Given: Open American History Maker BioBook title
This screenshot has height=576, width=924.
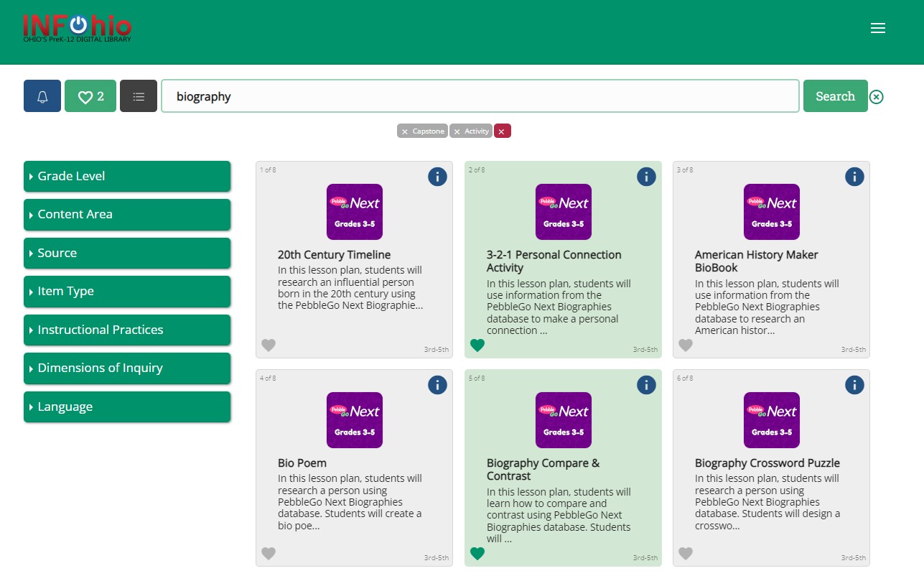Looking at the screenshot, I should (757, 261).
